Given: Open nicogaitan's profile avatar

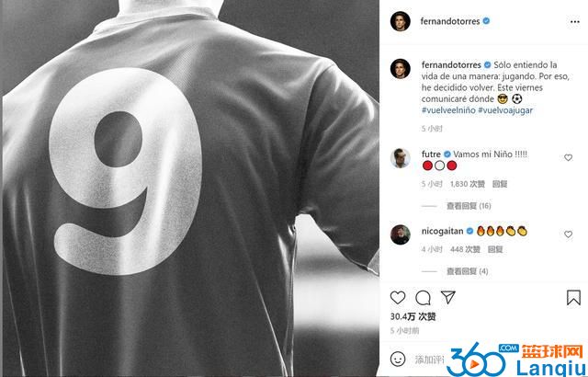Looking at the screenshot, I should click(401, 234).
